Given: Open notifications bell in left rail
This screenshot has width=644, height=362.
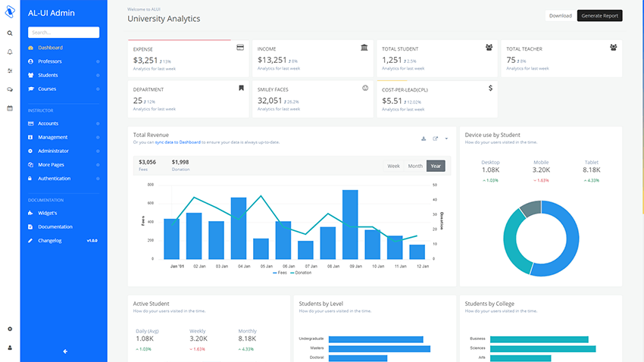Looking at the screenshot, I should [10, 52].
